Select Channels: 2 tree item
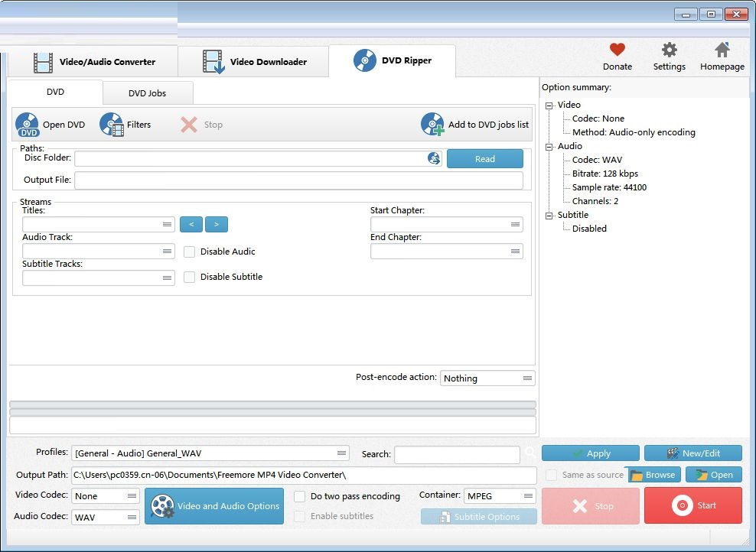 point(595,201)
